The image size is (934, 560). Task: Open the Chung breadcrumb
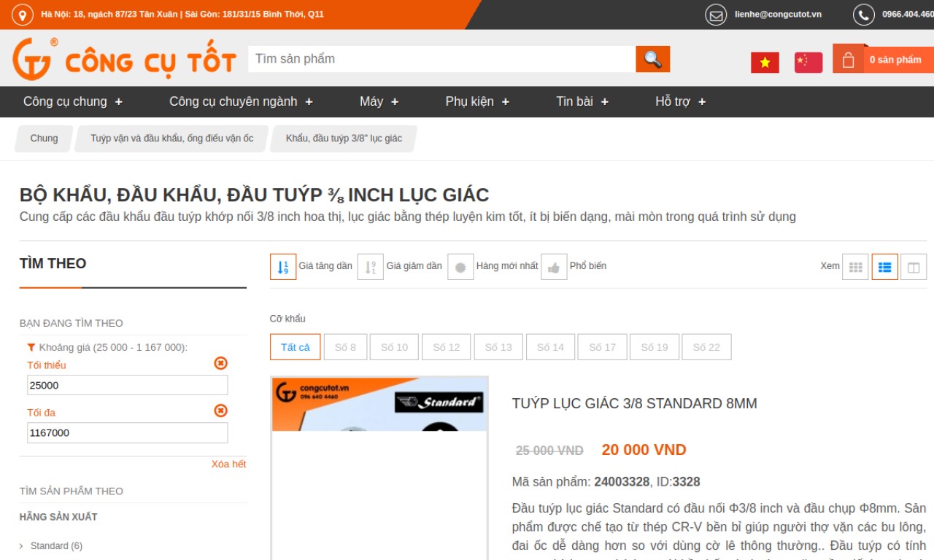tap(44, 139)
